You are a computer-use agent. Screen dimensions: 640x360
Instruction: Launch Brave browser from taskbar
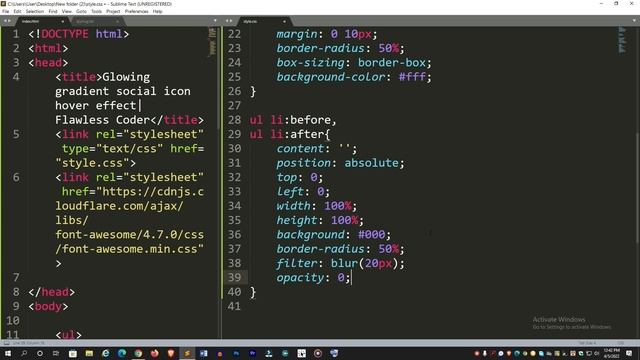(171, 353)
